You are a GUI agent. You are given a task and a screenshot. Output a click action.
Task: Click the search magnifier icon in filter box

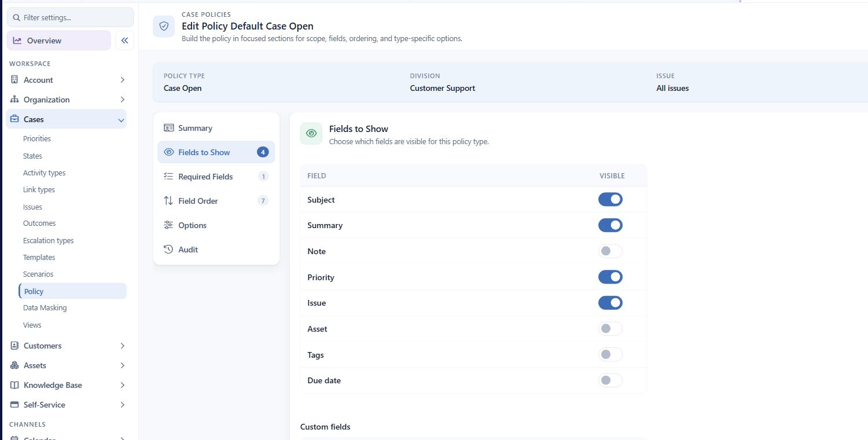click(x=17, y=18)
